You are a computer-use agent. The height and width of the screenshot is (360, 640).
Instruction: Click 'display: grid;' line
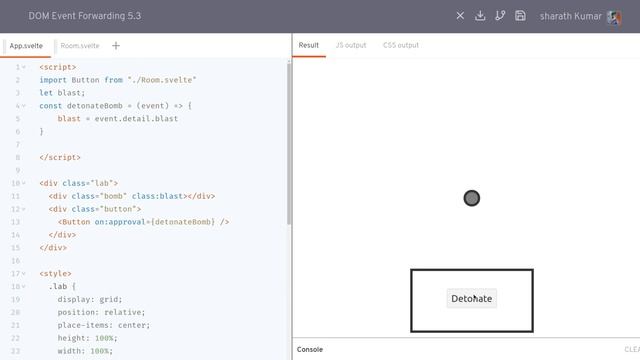(x=90, y=300)
